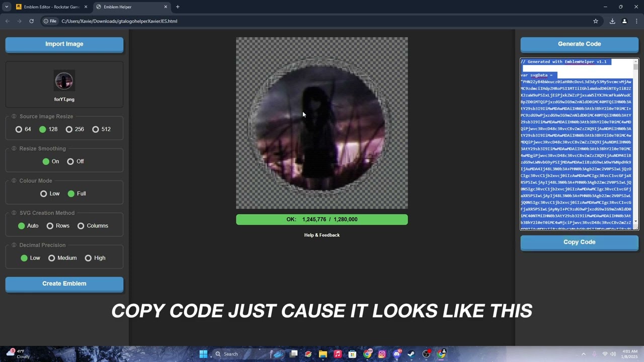Open Discord from the taskbar
Screen dimensions: 644x362
[x=397, y=354]
